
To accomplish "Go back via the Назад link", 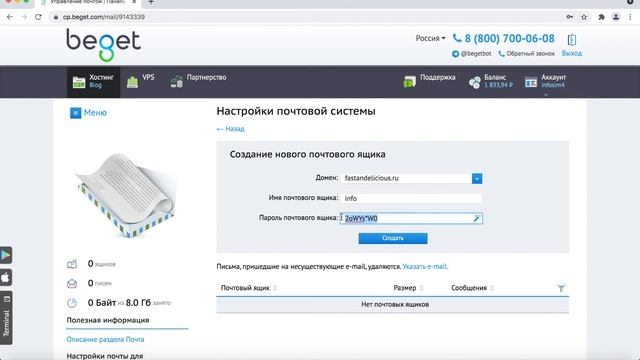I will click(x=230, y=129).
